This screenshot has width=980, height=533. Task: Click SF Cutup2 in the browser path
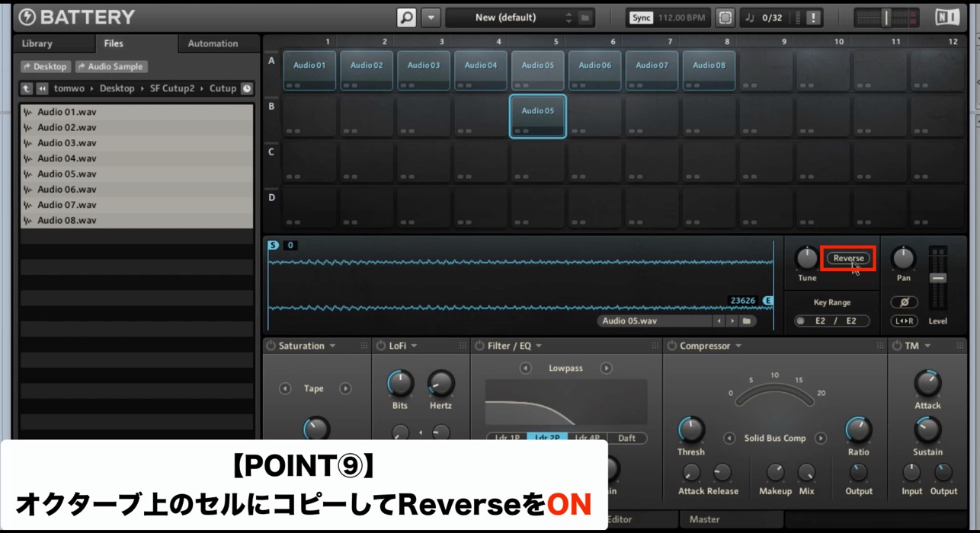click(x=172, y=88)
